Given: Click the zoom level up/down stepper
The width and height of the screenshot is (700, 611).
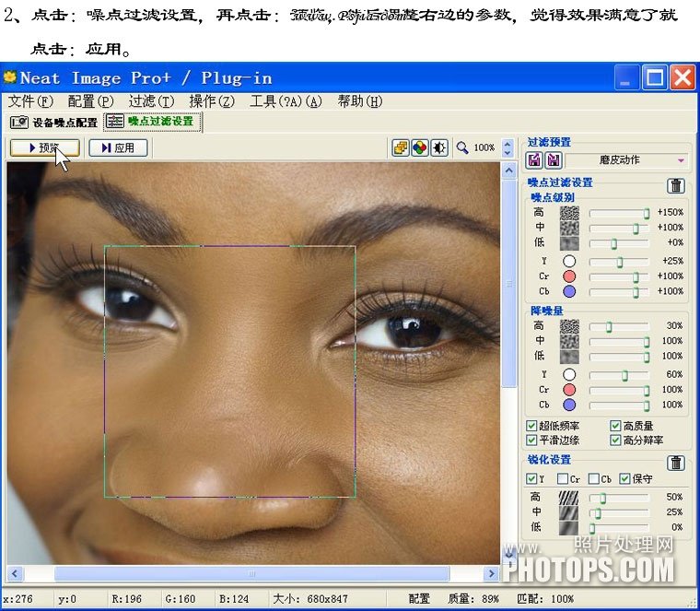Looking at the screenshot, I should coord(507,147).
